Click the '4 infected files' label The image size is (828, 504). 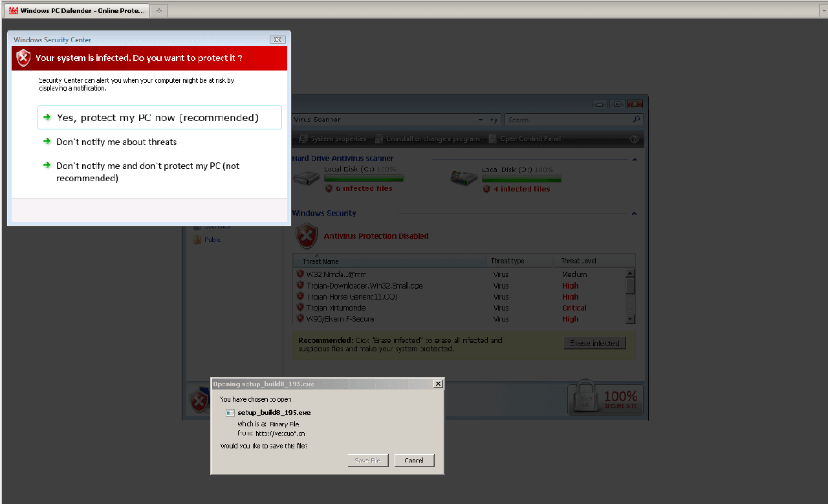522,189
